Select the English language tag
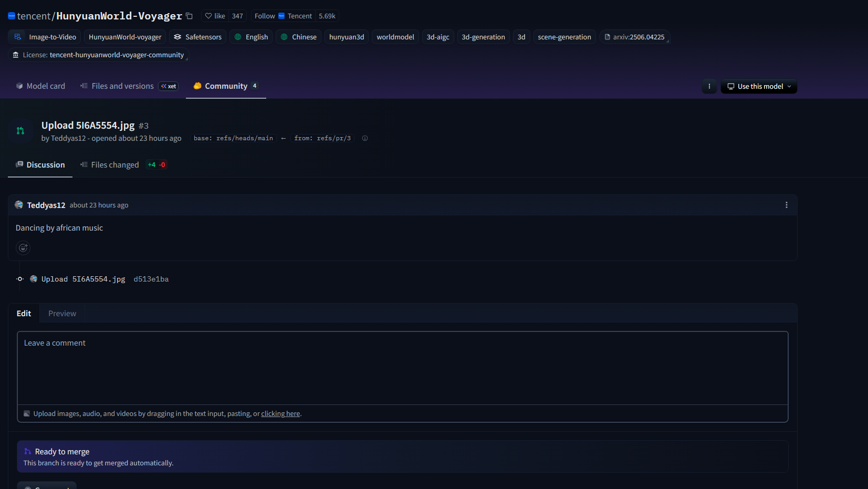Image resolution: width=868 pixels, height=489 pixels. click(251, 37)
